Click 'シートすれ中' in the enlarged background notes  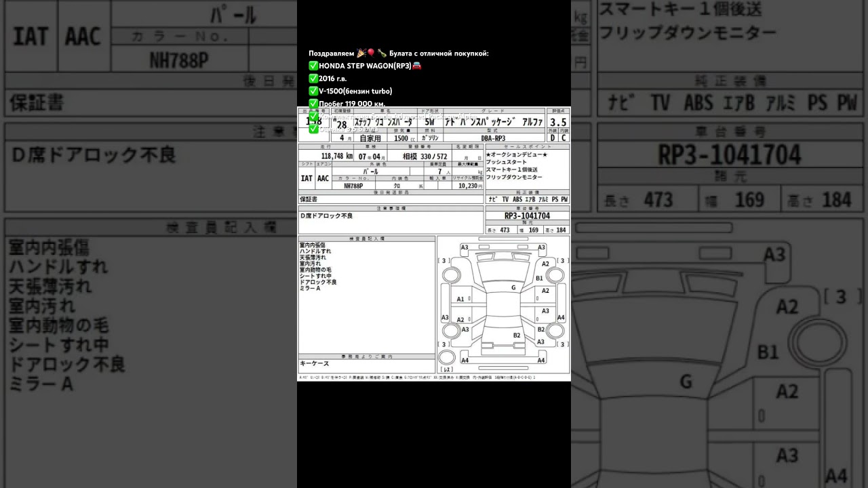pyautogui.click(x=58, y=345)
